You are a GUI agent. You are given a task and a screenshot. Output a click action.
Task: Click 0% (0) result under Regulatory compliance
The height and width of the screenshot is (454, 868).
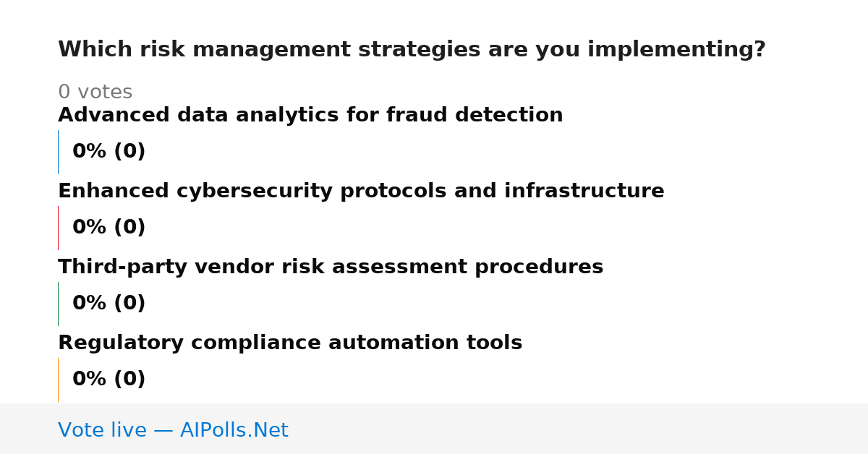109,380
